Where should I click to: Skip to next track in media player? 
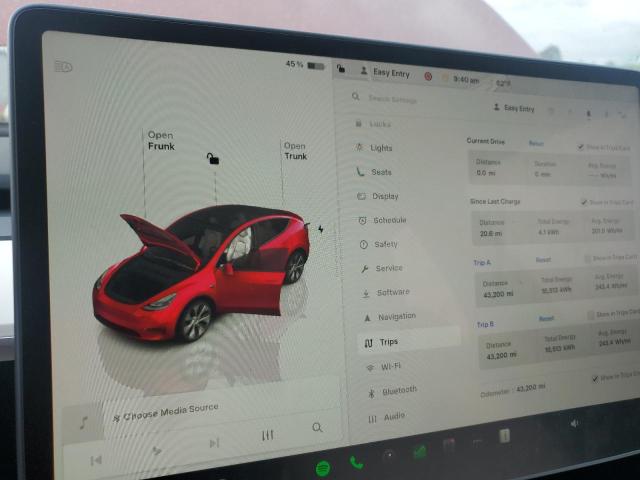tap(214, 443)
